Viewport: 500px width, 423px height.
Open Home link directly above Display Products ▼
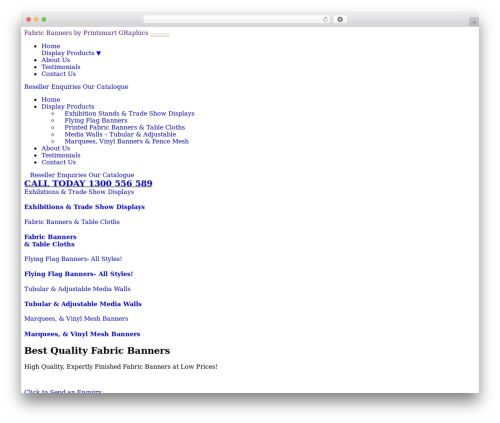(x=51, y=46)
